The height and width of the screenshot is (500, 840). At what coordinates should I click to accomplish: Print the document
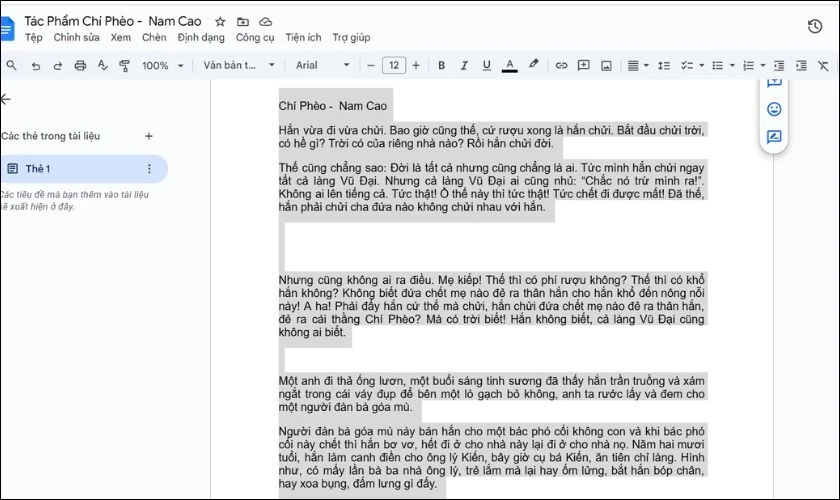80,65
